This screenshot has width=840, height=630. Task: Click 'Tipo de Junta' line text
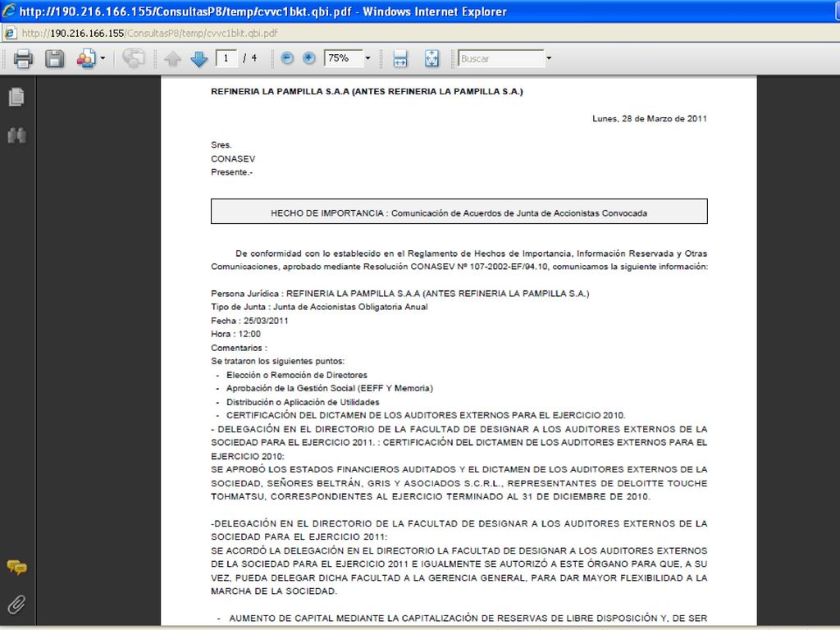319,307
